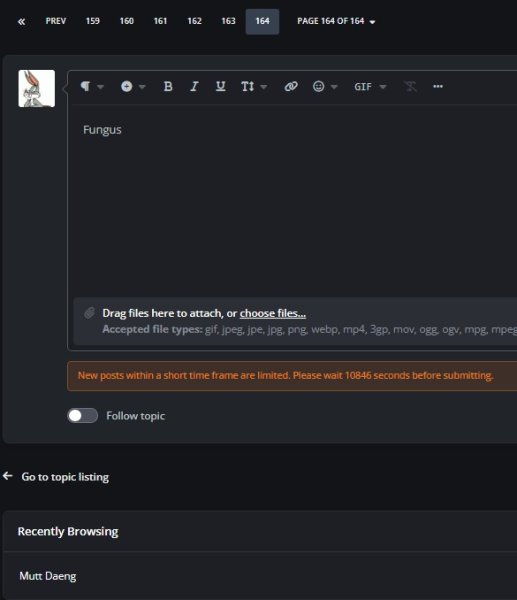Open choose files link

273,313
